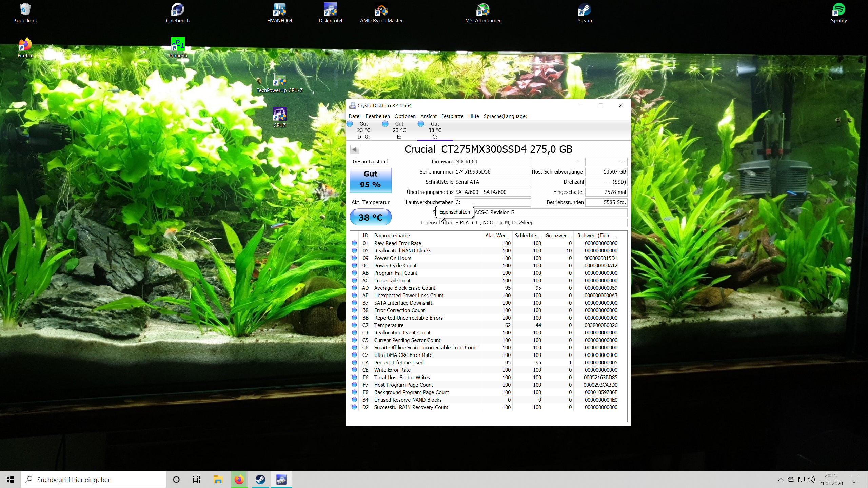Select the C: disk tab
Viewport: 868px width, 488px height.
(435, 130)
